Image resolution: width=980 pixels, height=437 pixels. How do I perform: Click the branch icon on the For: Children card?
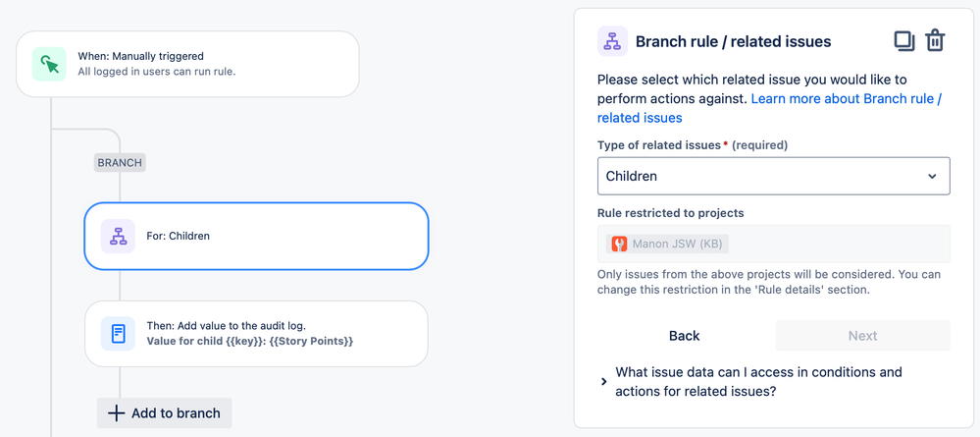118,236
